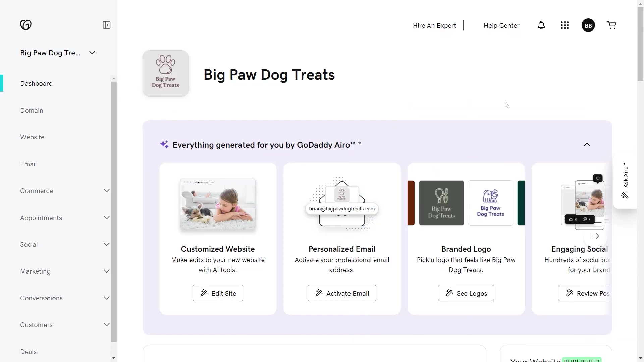The width and height of the screenshot is (644, 362).
Task: Open the notifications bell
Action: pyautogui.click(x=541, y=25)
